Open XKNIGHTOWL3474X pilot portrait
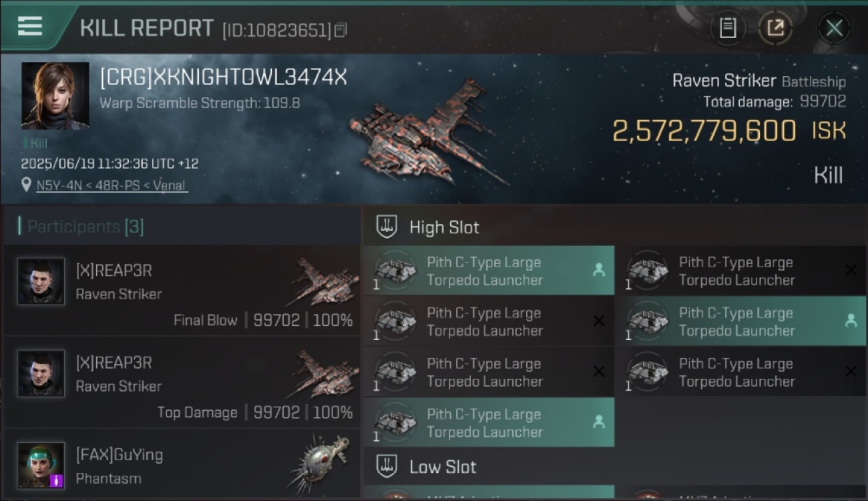 [55, 96]
